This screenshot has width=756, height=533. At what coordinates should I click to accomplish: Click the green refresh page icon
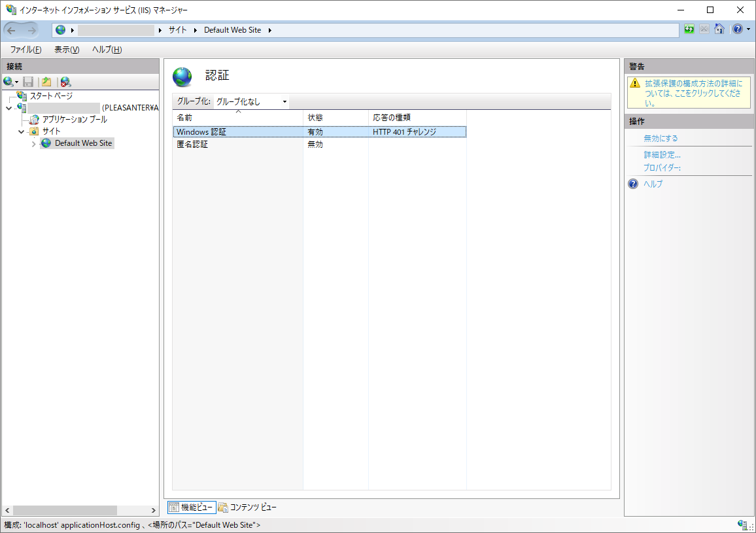[689, 29]
